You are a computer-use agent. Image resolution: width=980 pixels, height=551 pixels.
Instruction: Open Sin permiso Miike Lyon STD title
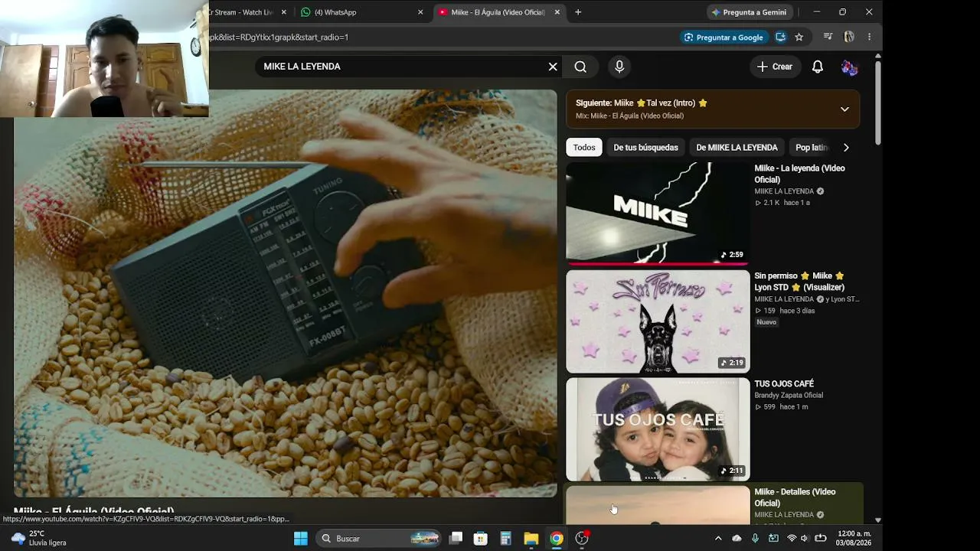[799, 282]
